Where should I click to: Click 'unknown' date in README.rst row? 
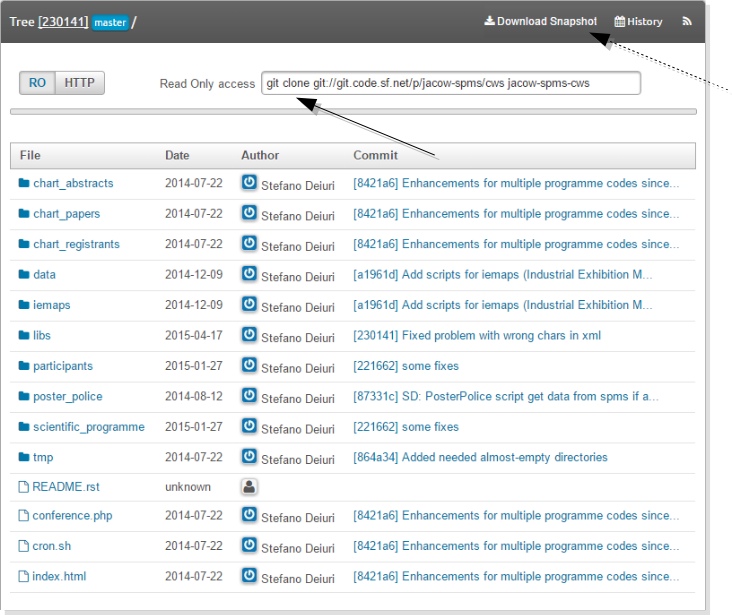pos(188,487)
